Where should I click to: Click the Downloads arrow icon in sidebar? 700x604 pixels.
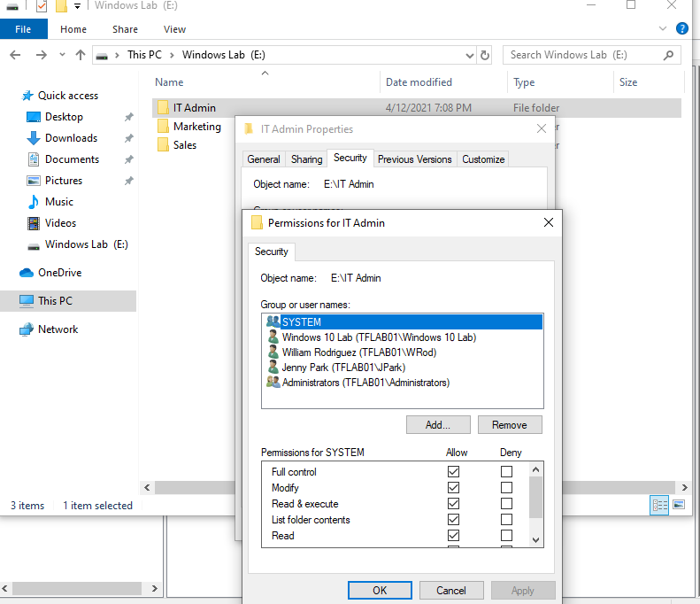click(34, 138)
